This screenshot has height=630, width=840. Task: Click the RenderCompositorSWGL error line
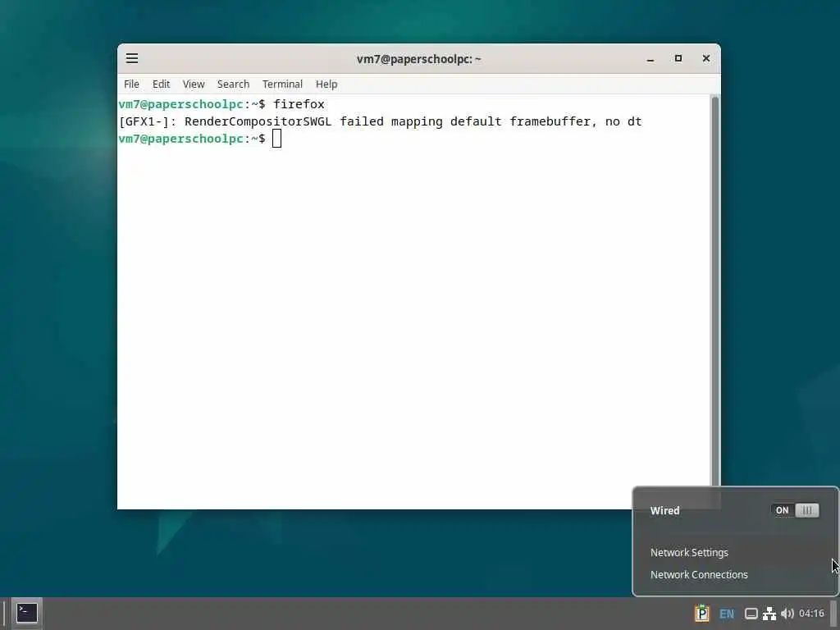381,121
